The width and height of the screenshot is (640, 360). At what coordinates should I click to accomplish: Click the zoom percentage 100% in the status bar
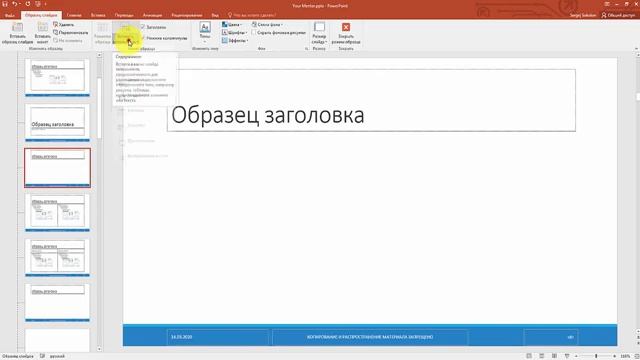pos(625,356)
